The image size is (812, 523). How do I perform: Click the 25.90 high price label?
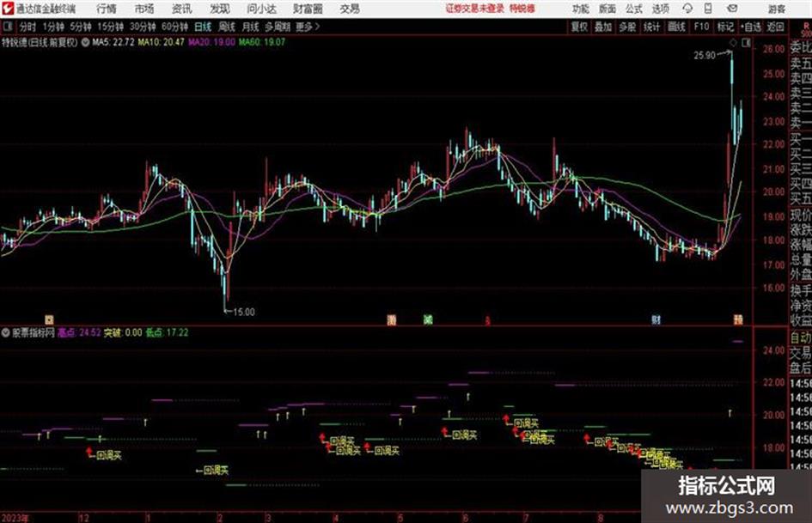click(x=705, y=55)
